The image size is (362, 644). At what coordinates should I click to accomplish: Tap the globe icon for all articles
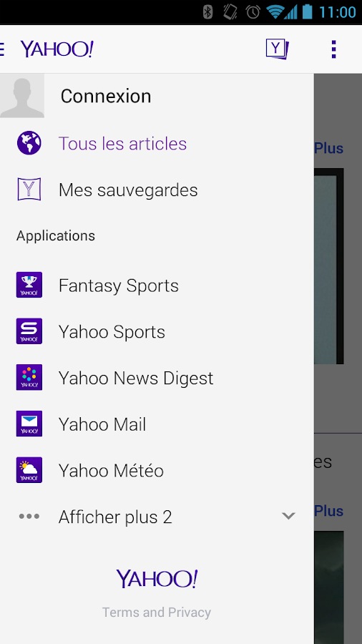29,143
